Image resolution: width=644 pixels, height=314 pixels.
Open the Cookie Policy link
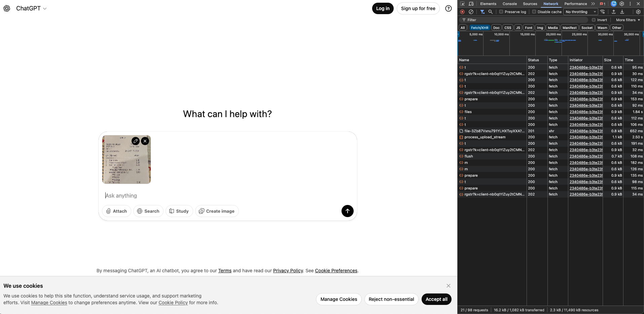[173, 302]
